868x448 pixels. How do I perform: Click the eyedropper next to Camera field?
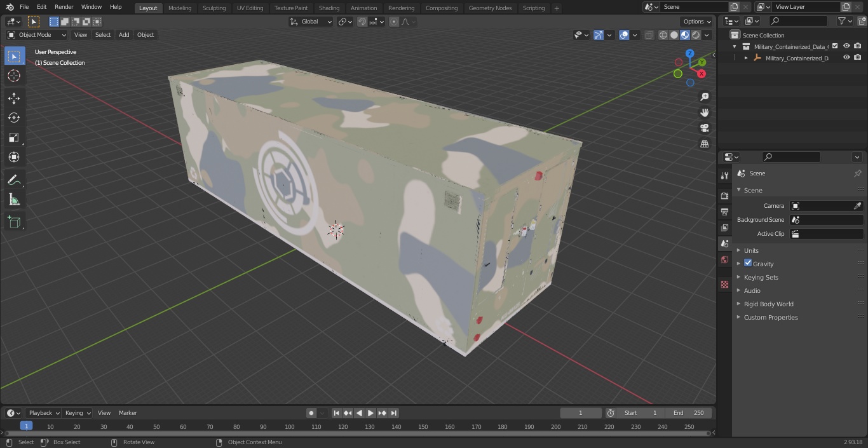tap(857, 206)
